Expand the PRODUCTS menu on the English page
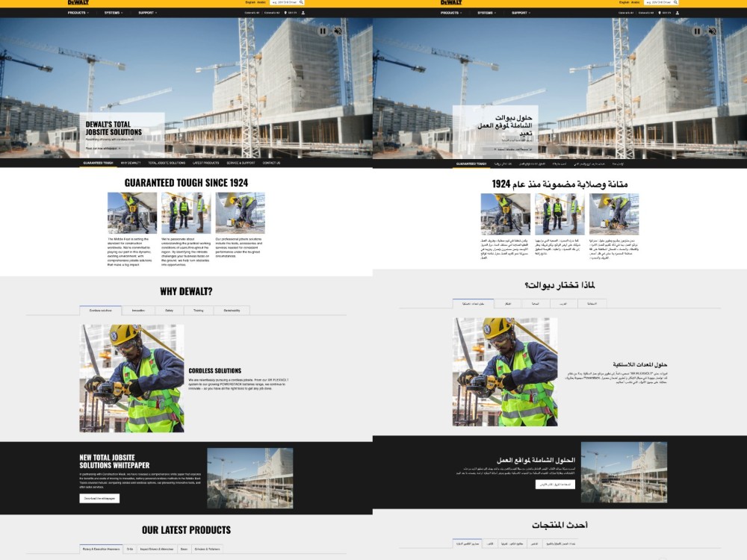This screenshot has width=747, height=560. tap(78, 13)
